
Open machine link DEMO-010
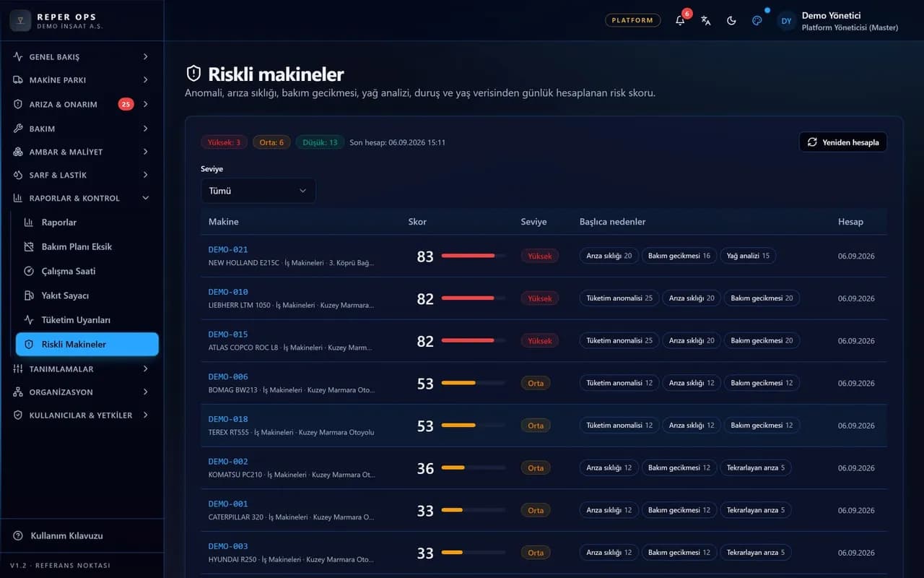(228, 292)
